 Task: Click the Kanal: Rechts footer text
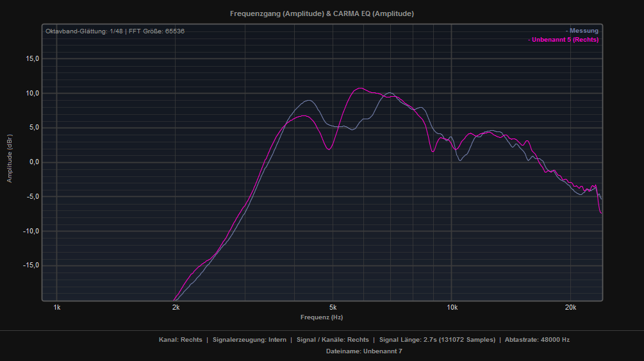[x=180, y=340]
